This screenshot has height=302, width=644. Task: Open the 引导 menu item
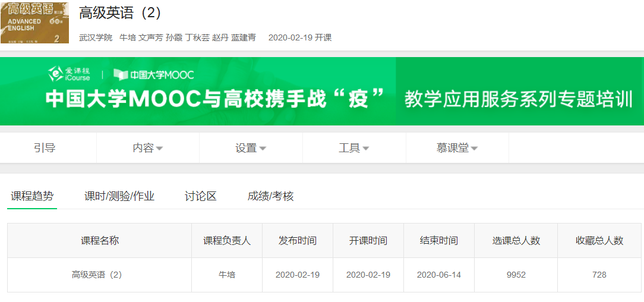pos(45,148)
